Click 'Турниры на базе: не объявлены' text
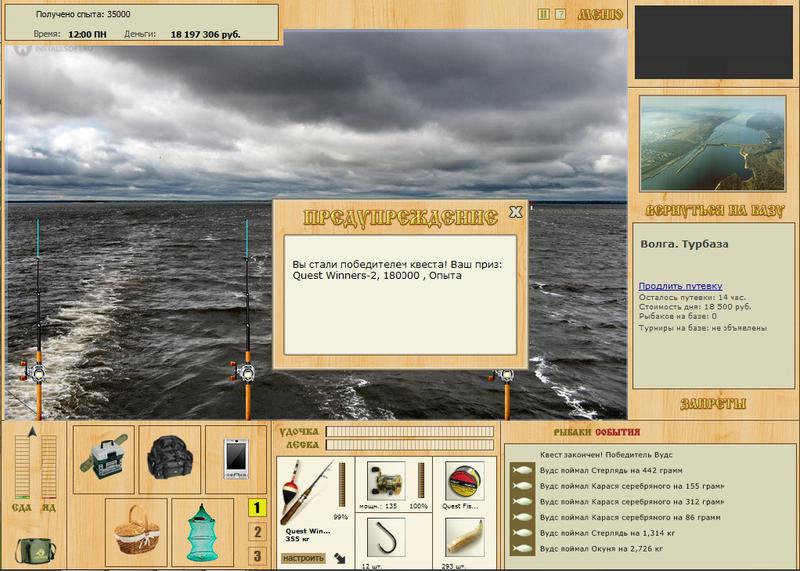 click(x=703, y=328)
